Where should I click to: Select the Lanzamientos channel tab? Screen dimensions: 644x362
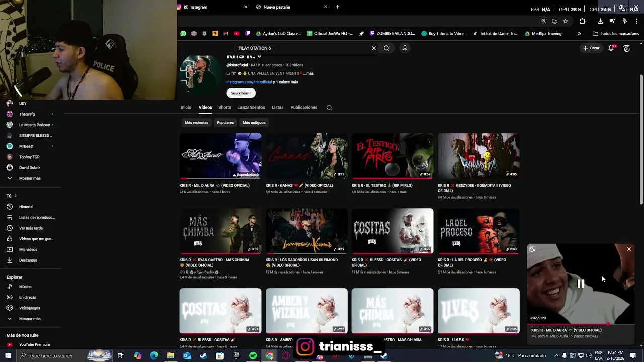click(251, 107)
